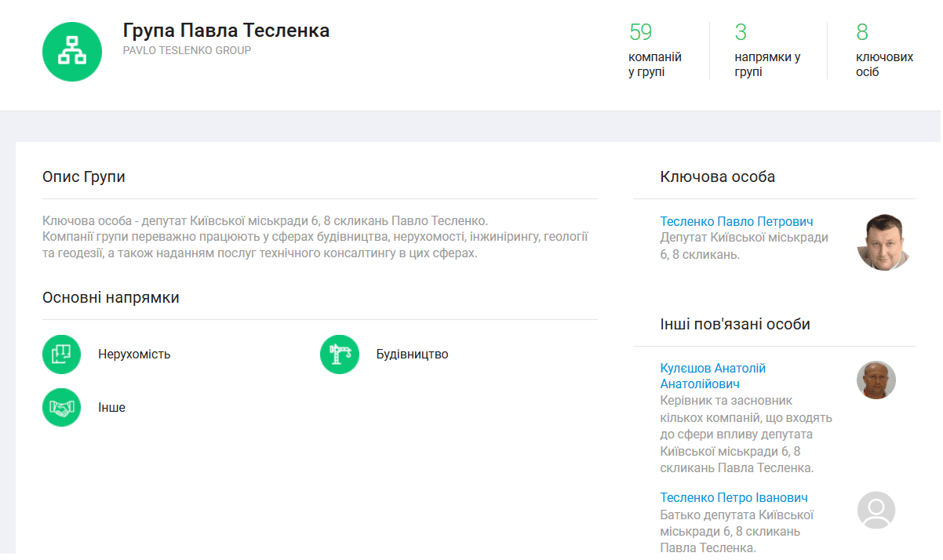943x560 pixels.
Task: Click the green group hierarchy logo icon
Action: [72, 52]
